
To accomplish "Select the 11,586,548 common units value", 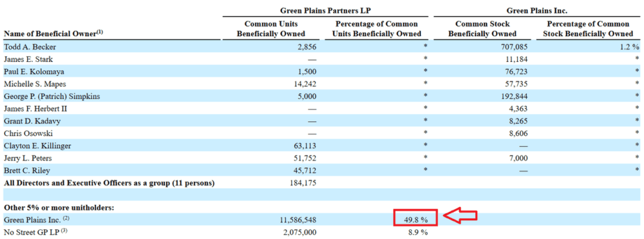I will pos(296,220).
